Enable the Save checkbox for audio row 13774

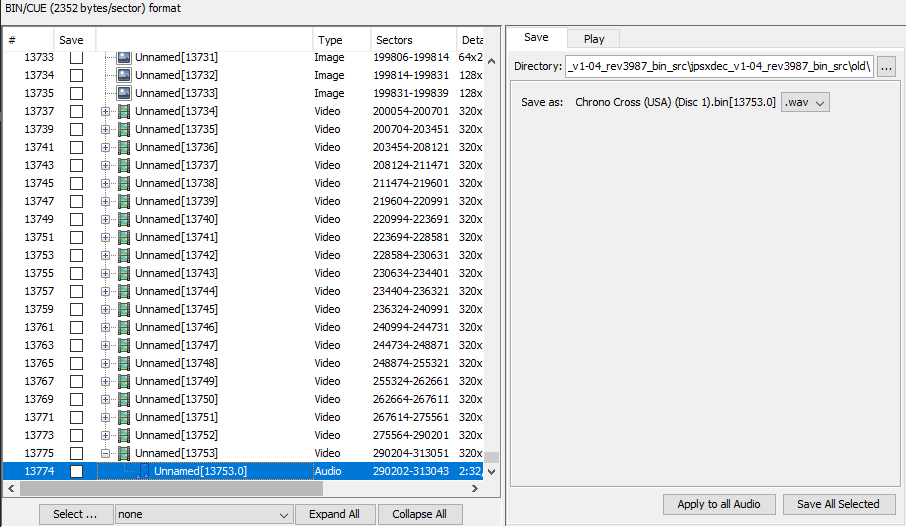[76, 471]
